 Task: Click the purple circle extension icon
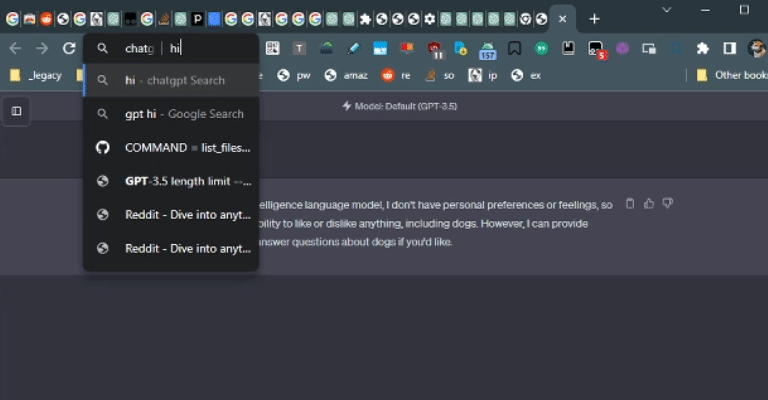point(623,48)
